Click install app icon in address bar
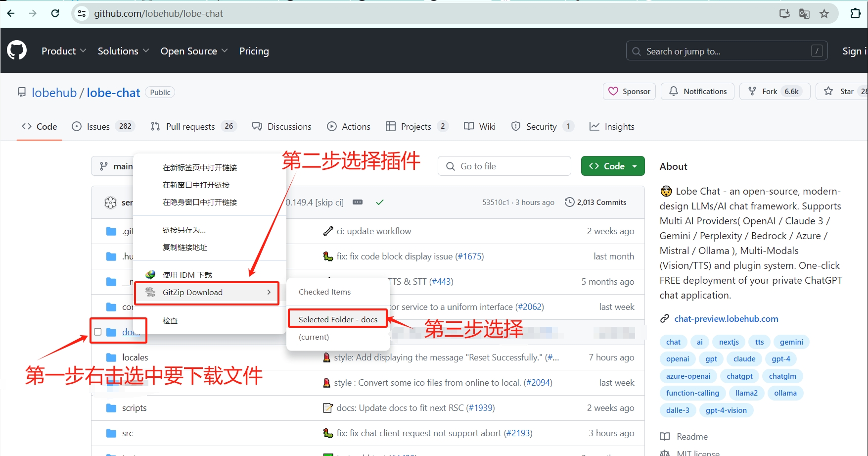 (x=784, y=13)
